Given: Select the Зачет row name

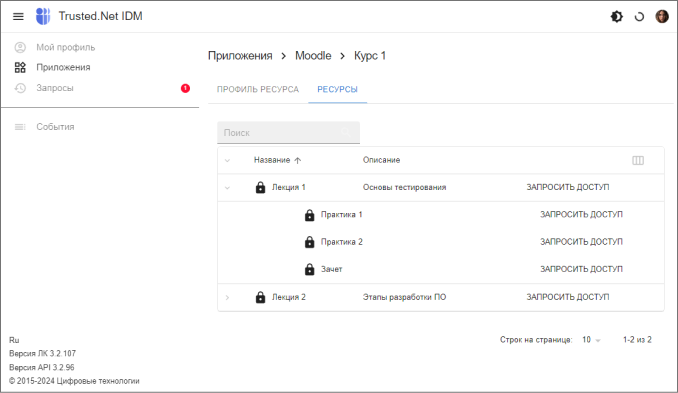Looking at the screenshot, I should point(332,269).
